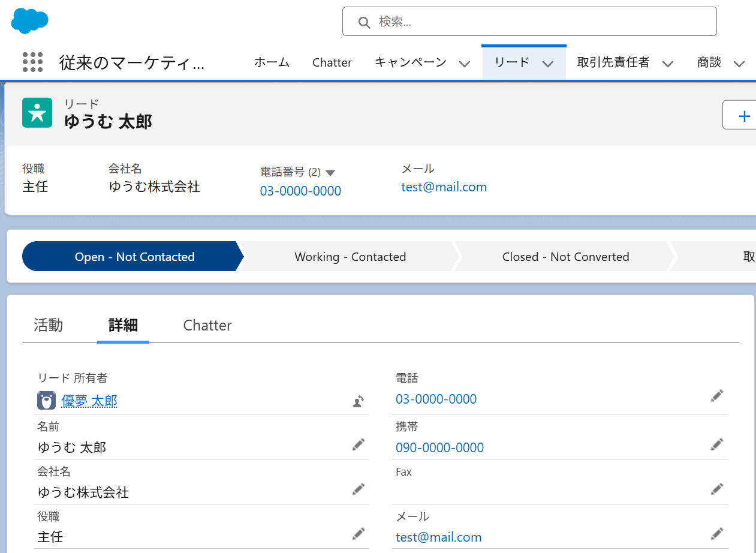Click pencil icon next to Fax field
This screenshot has width=756, height=553.
coord(717,489)
